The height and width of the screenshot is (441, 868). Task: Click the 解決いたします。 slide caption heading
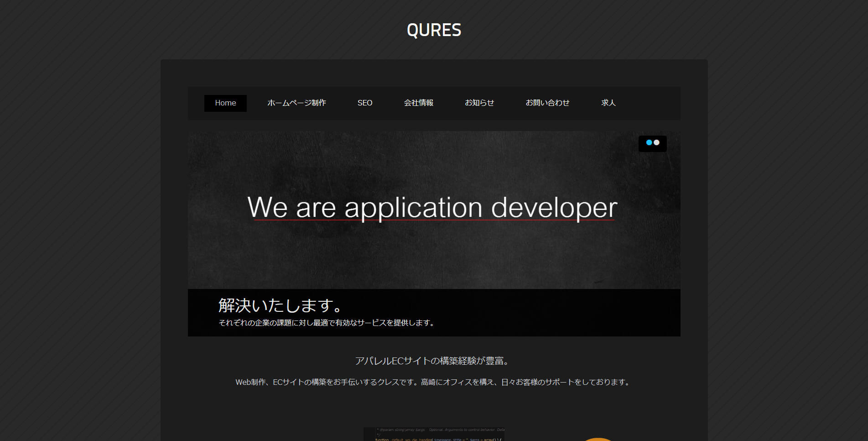pyautogui.click(x=280, y=305)
